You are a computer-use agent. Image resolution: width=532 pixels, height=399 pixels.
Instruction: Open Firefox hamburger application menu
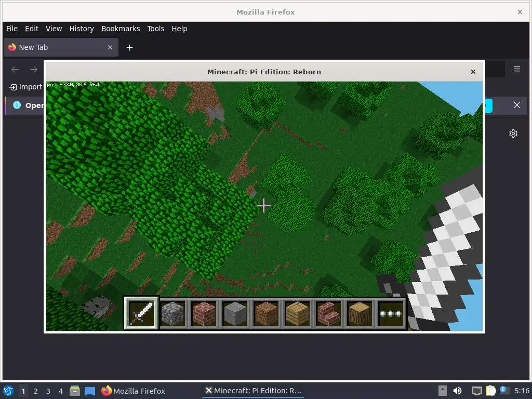[517, 69]
